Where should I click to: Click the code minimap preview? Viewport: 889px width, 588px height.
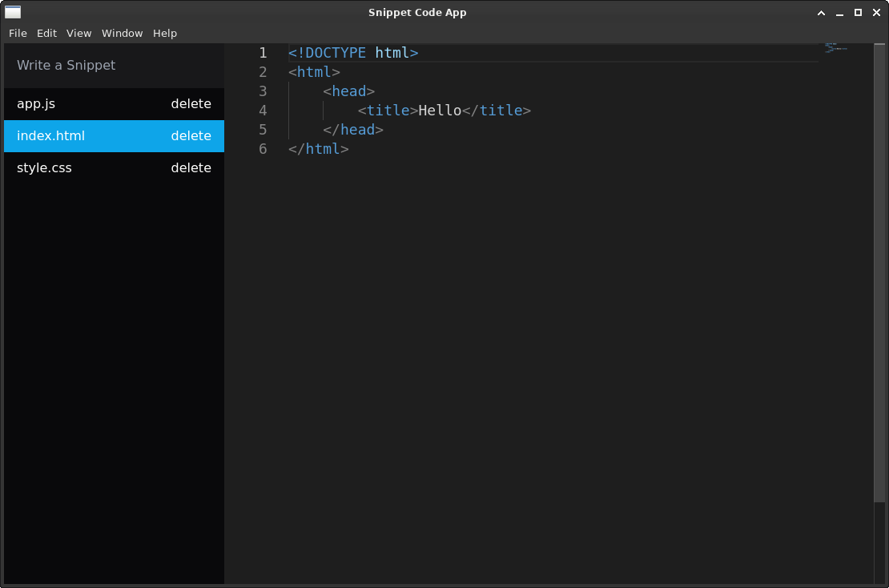(835, 48)
